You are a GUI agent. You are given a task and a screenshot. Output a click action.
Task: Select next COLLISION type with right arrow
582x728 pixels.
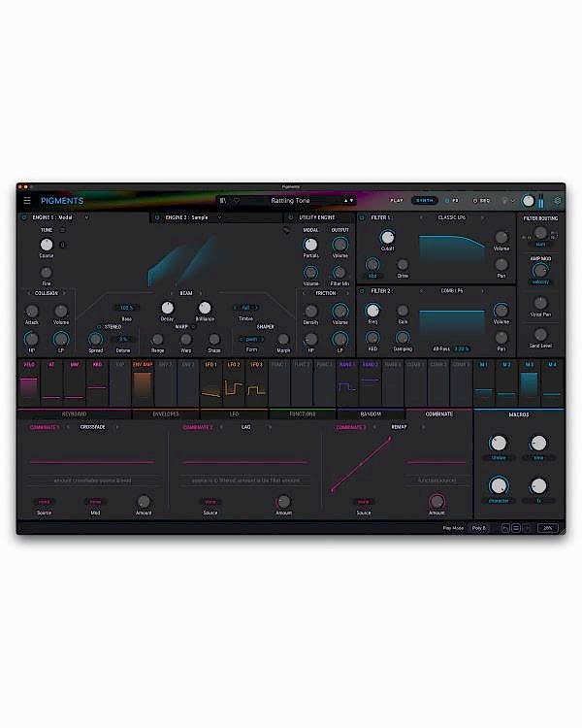64,293
